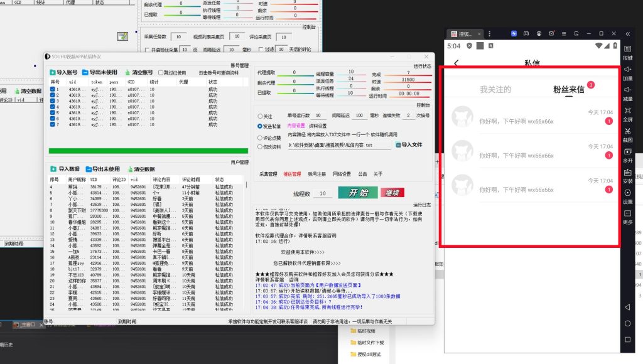Click the 线程数 thread count input field
The image size is (643, 364).
[322, 194]
